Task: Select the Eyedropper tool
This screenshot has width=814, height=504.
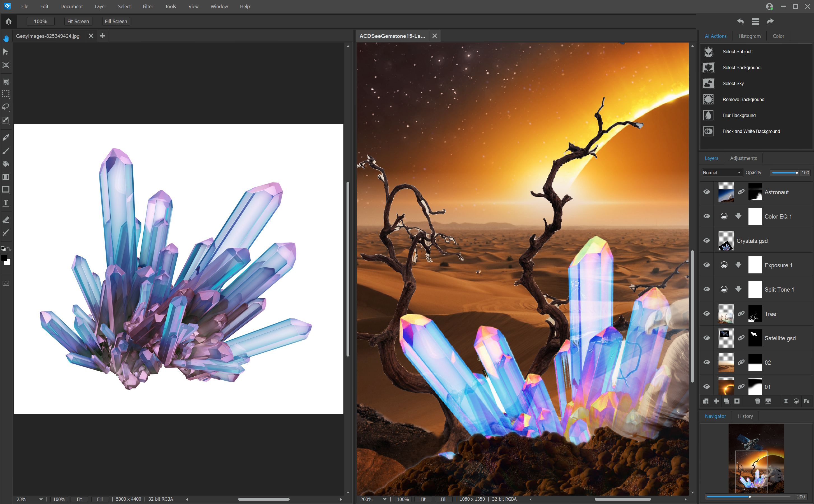Action: (x=6, y=137)
